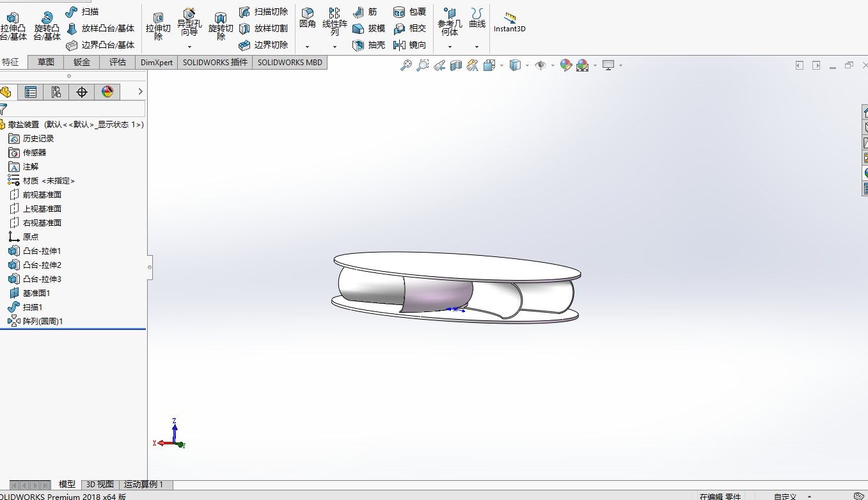The height and width of the screenshot is (500, 868).
Task: Toggle Instant3D mode
Action: point(509,22)
